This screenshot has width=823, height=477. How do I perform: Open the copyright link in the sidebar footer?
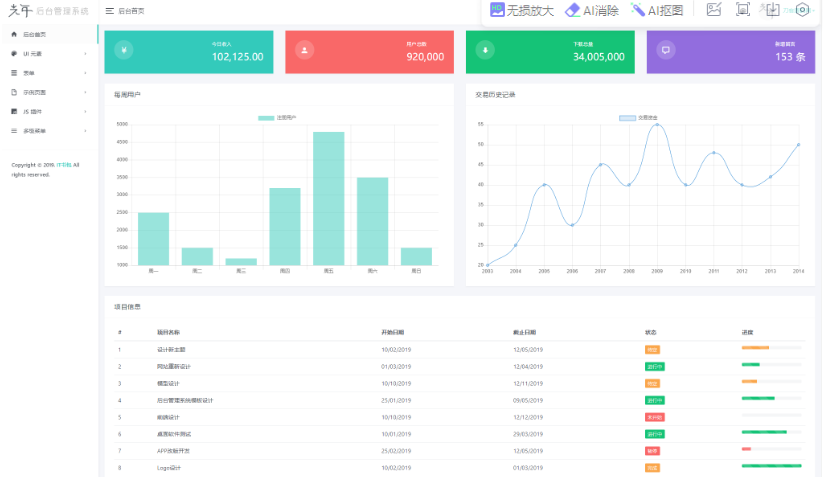(x=62, y=165)
